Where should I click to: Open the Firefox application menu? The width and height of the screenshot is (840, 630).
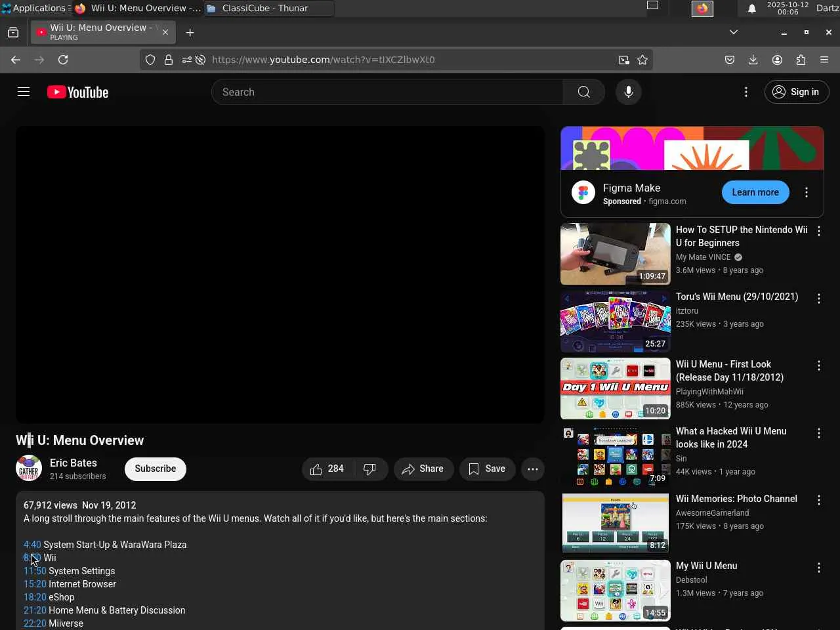pos(824,60)
